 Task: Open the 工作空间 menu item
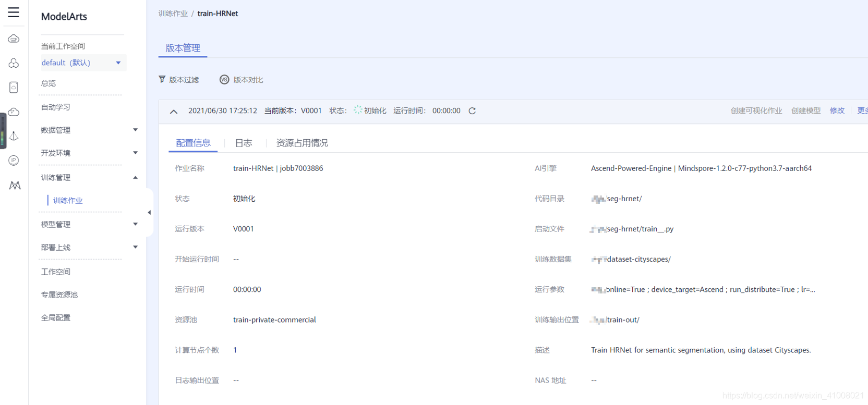(x=56, y=272)
